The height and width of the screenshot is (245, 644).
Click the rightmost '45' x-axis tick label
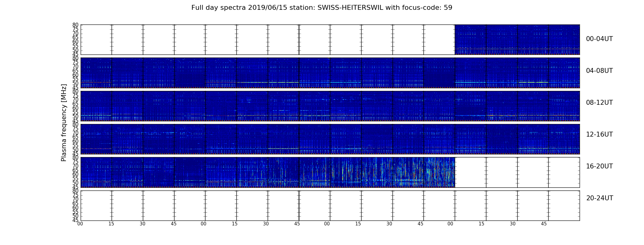coord(544,224)
